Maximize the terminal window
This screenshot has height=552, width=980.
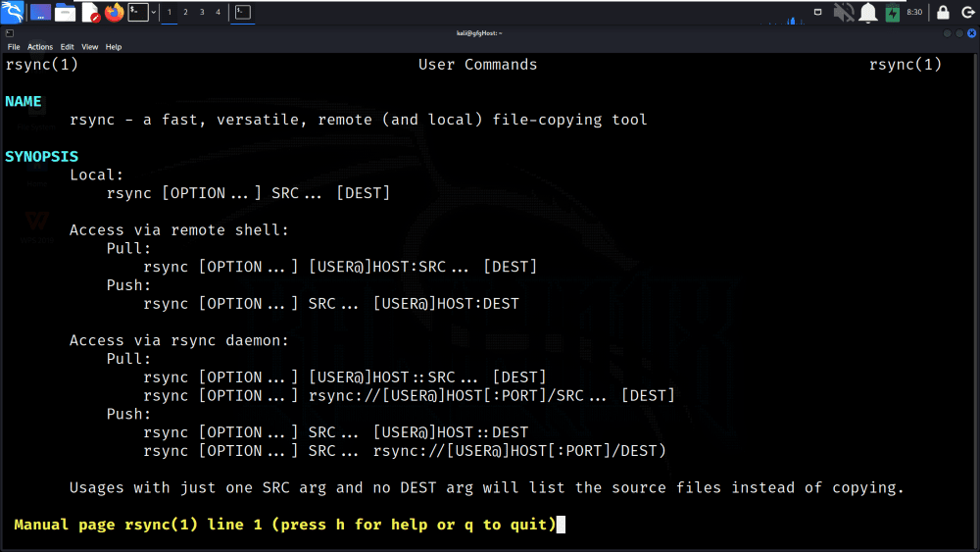(959, 33)
